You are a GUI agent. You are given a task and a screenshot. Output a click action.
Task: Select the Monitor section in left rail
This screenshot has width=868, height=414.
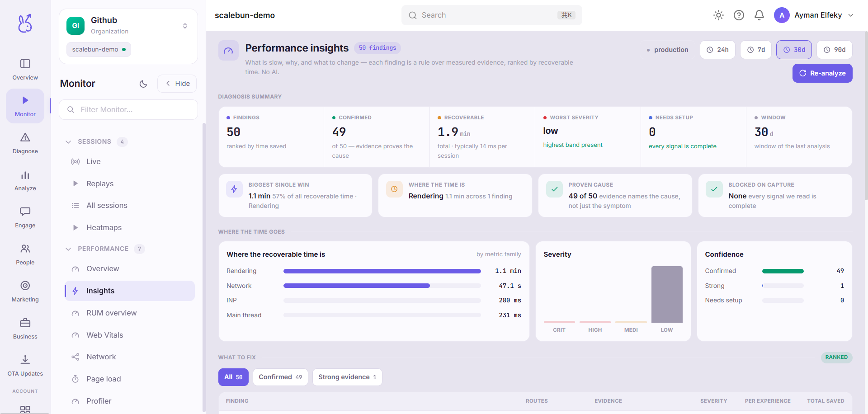click(x=25, y=106)
